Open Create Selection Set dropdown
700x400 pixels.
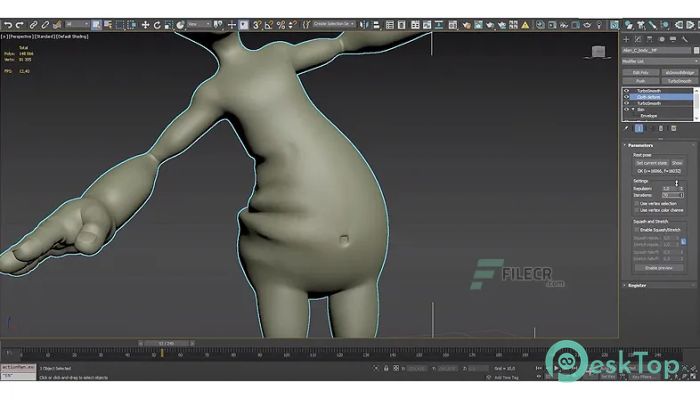point(333,24)
